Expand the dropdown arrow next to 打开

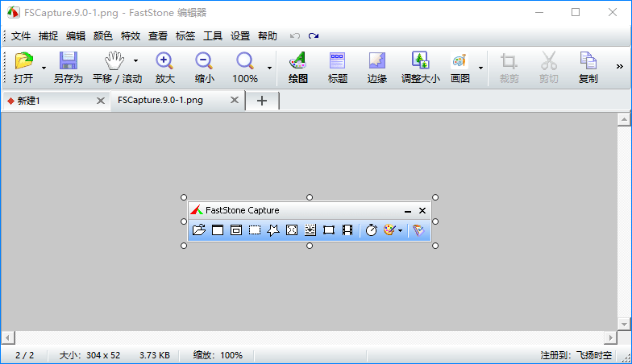pyautogui.click(x=44, y=68)
